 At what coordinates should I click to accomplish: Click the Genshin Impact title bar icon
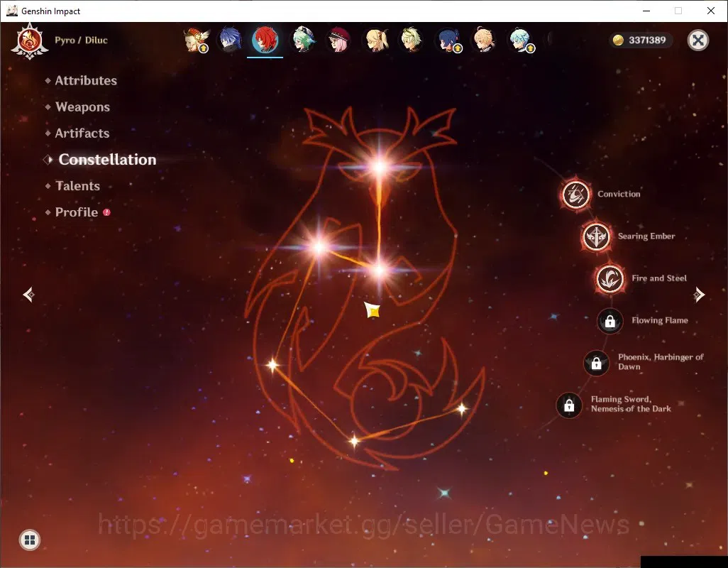click(12, 11)
